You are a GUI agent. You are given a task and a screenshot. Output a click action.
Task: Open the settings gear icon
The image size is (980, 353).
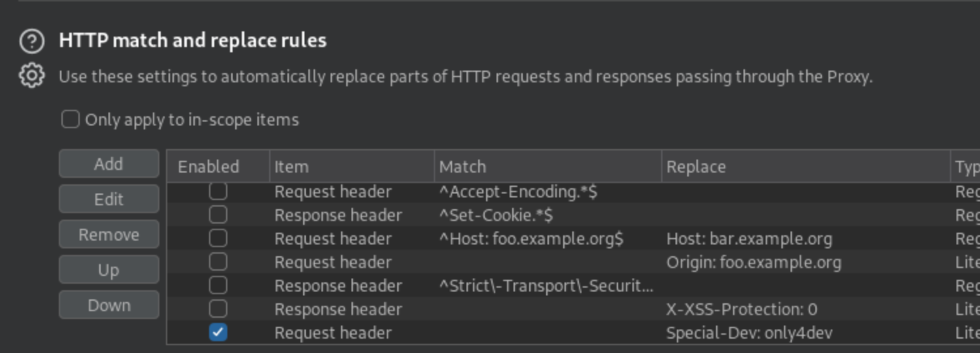pos(31,76)
